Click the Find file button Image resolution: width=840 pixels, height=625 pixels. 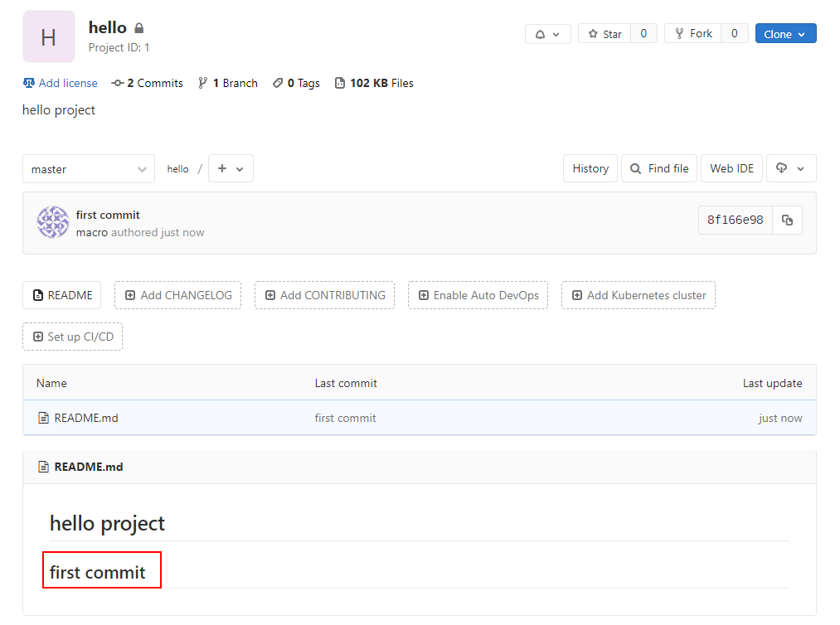(x=659, y=169)
